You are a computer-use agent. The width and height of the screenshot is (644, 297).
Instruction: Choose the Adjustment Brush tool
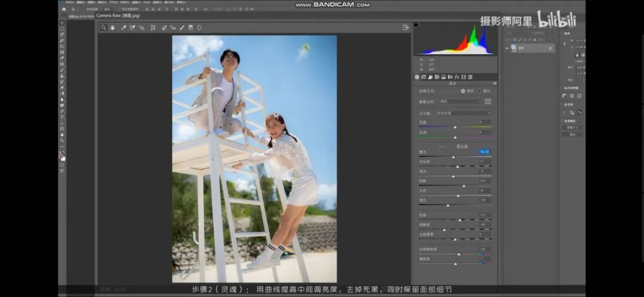(182, 27)
